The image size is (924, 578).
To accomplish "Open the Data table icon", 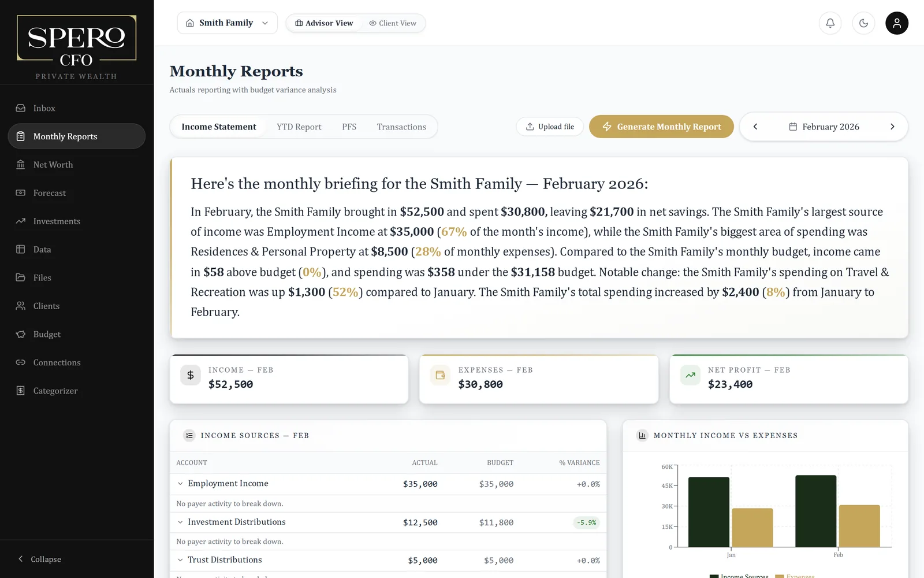I will pos(21,249).
